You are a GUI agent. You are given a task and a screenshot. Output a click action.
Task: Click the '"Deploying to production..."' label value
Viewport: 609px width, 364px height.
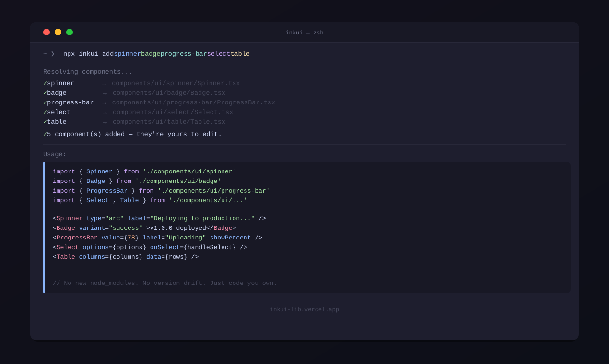(202, 218)
